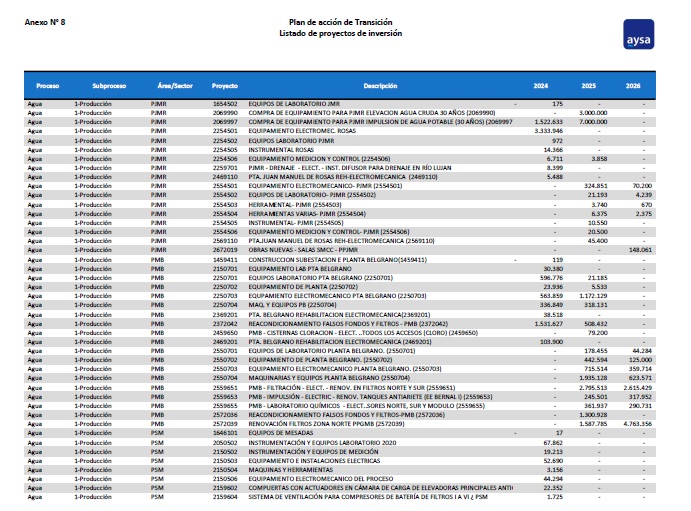691x511 pixels.
Task: Click the "Anexo N° 8" label
Action: [44, 21]
